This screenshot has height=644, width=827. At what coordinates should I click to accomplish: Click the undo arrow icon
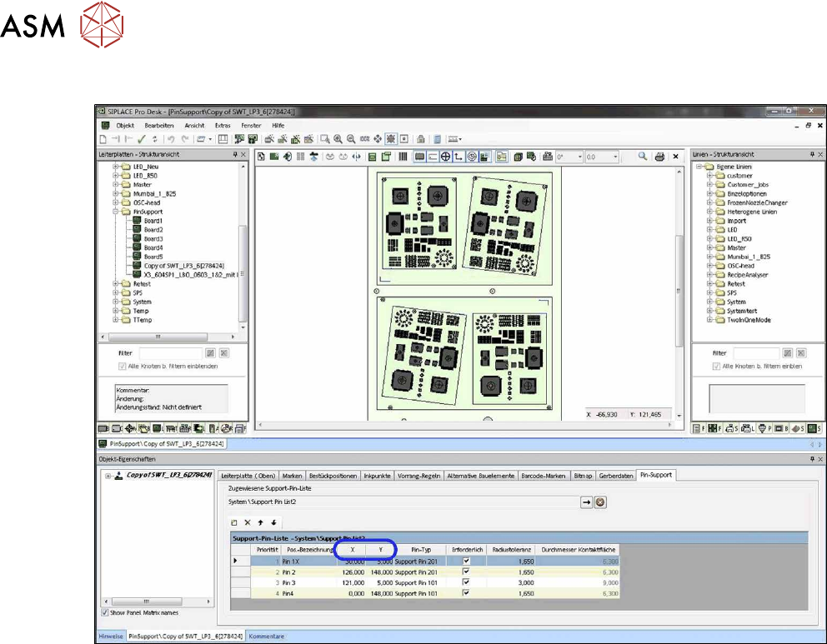tap(170, 139)
